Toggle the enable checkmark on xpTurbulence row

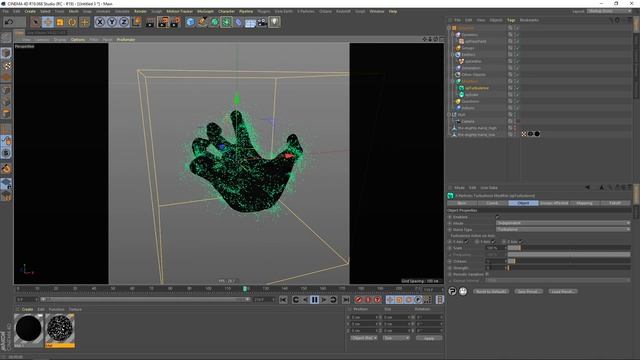pyautogui.click(x=517, y=88)
